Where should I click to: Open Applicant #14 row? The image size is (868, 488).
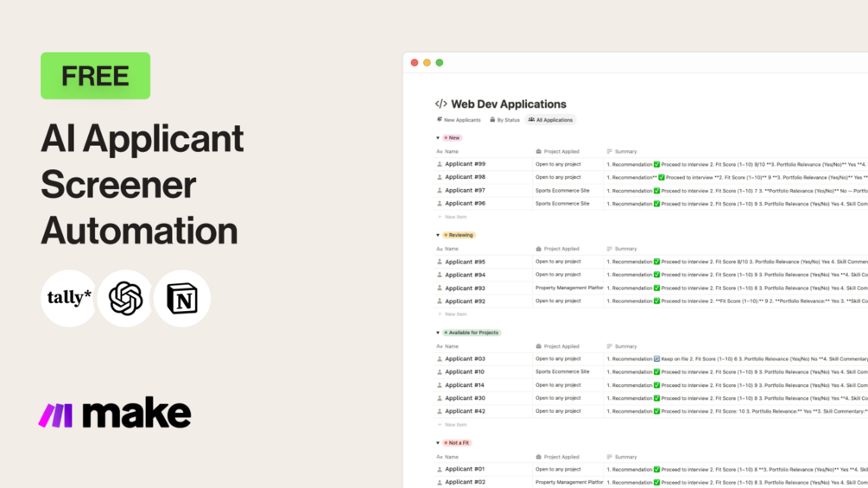(650, 385)
